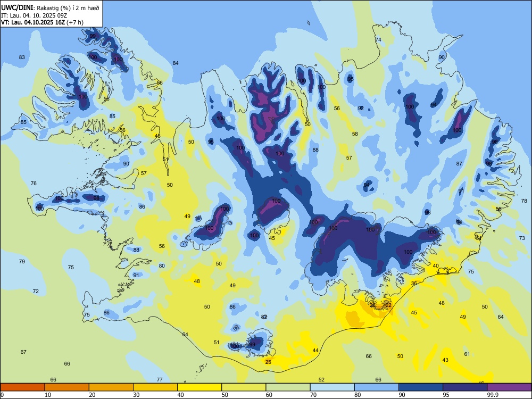The image size is (532, 399).
Task: Click the humidity value 78 on the map
Action: point(524,201)
